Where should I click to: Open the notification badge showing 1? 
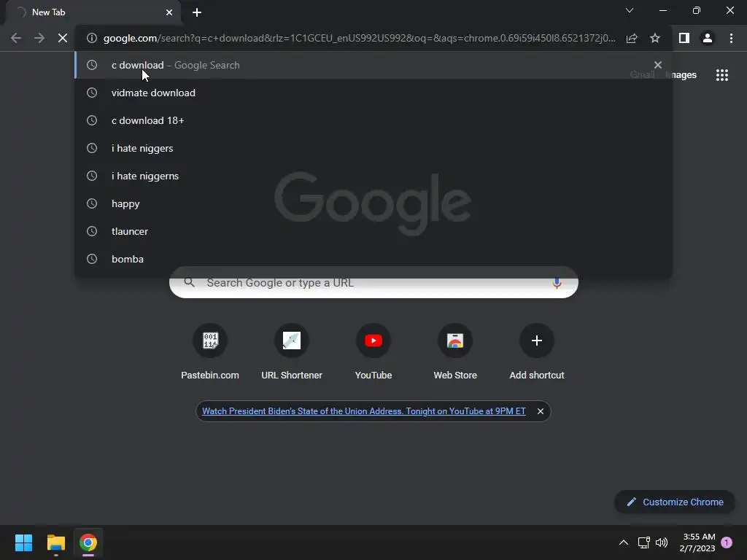[x=727, y=542]
